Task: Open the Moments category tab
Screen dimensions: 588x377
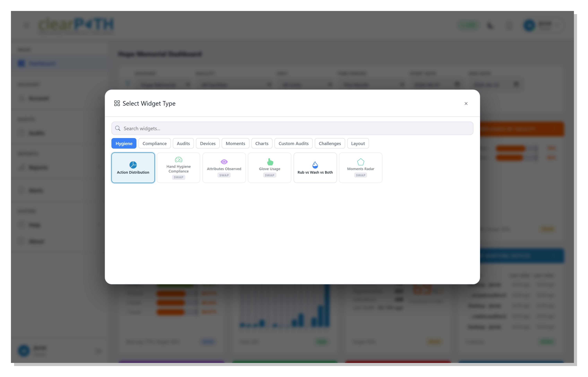Action: [x=235, y=144]
